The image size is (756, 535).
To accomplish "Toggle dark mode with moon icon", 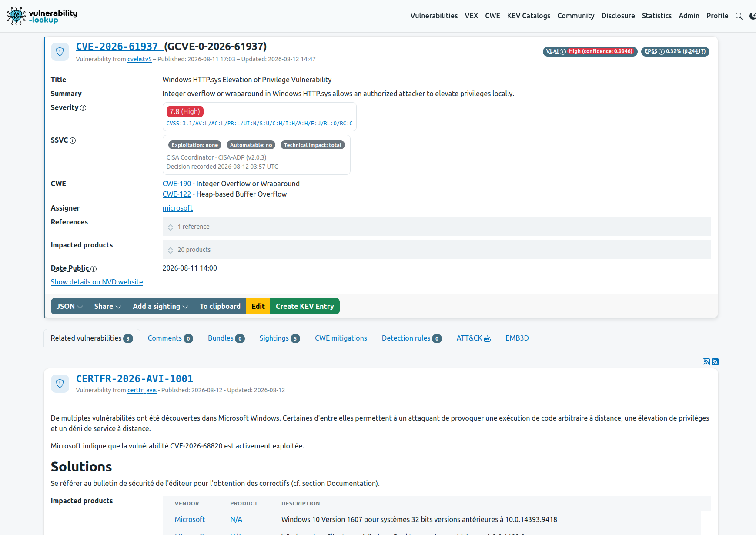I will (x=753, y=16).
